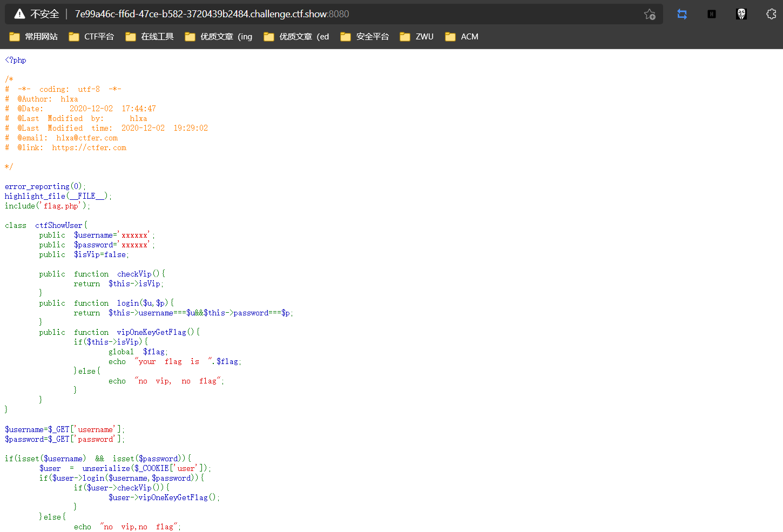This screenshot has width=783, height=532.
Task: Open the ACM bookmarks folder
Action: pos(462,37)
